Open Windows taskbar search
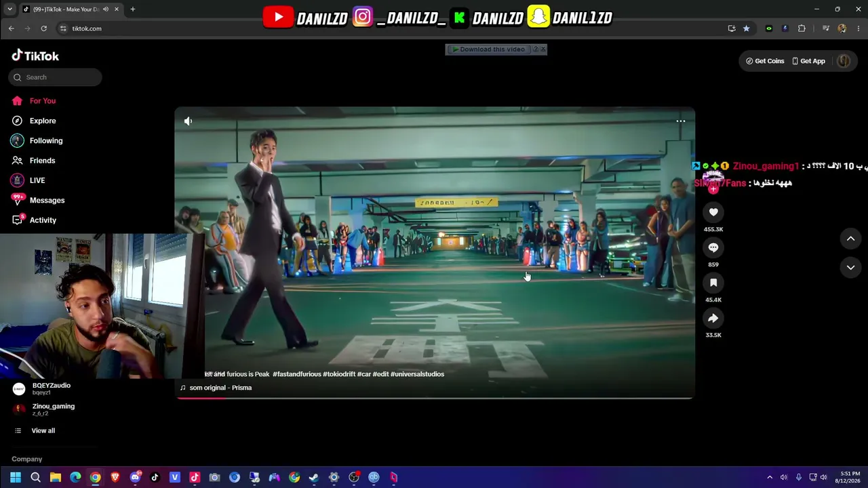The image size is (868, 488). point(35,477)
